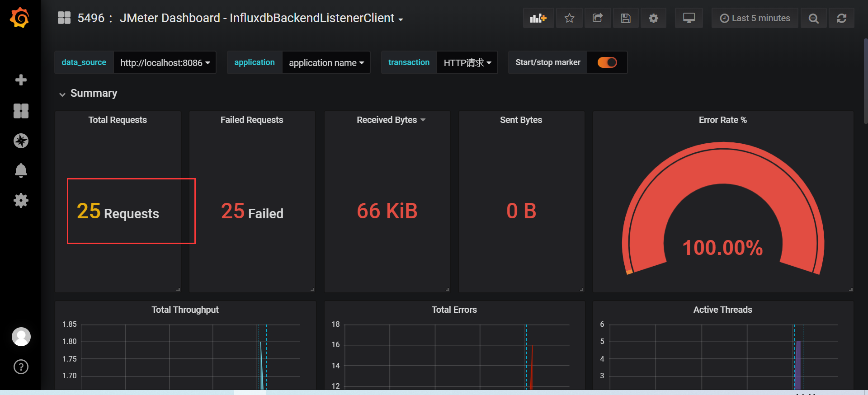The height and width of the screenshot is (395, 868).
Task: Open the Explore compass icon
Action: pos(21,141)
